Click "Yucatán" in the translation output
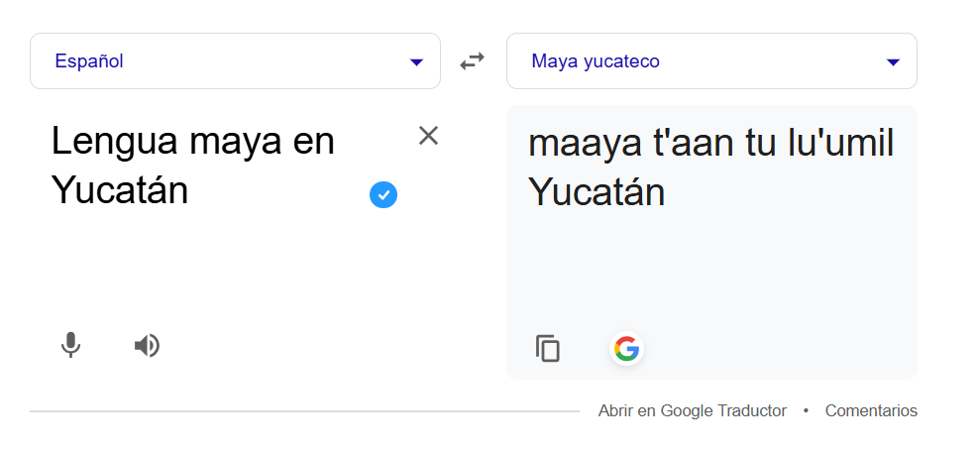Viewport: 980px width, 452px height. (x=597, y=192)
